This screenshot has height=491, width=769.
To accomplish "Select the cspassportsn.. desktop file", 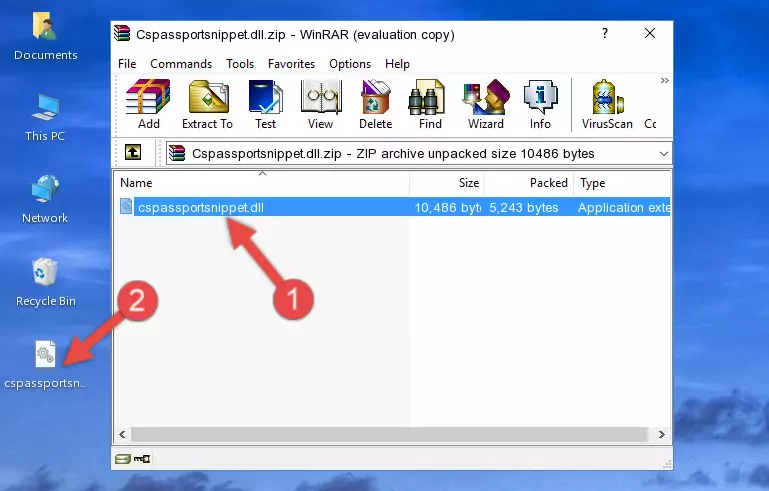I will coord(45,365).
